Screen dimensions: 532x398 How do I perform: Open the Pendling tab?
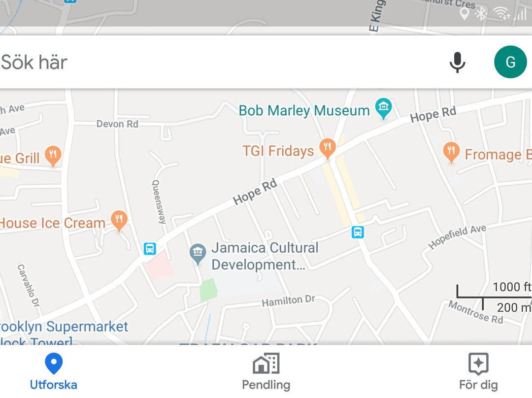click(x=266, y=372)
